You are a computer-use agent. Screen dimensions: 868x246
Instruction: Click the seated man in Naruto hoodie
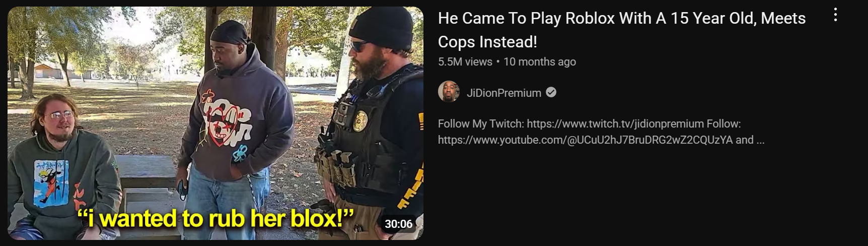click(x=63, y=169)
